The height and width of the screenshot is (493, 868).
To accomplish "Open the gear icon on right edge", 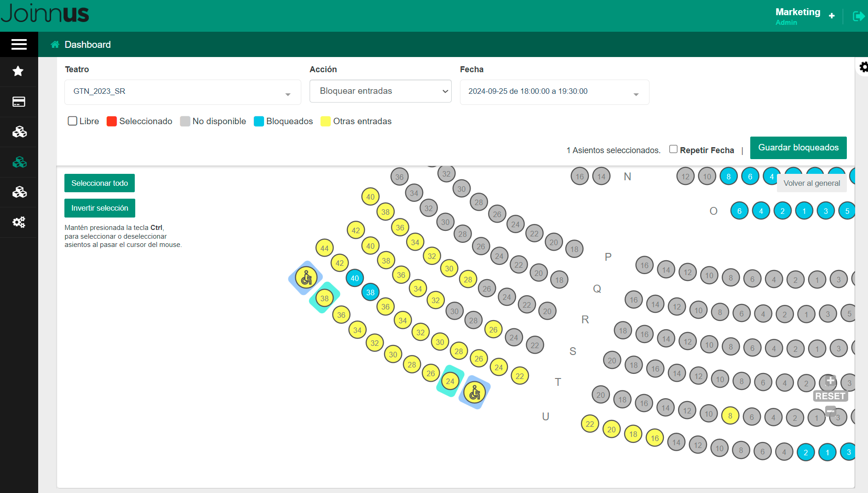I will coord(863,67).
